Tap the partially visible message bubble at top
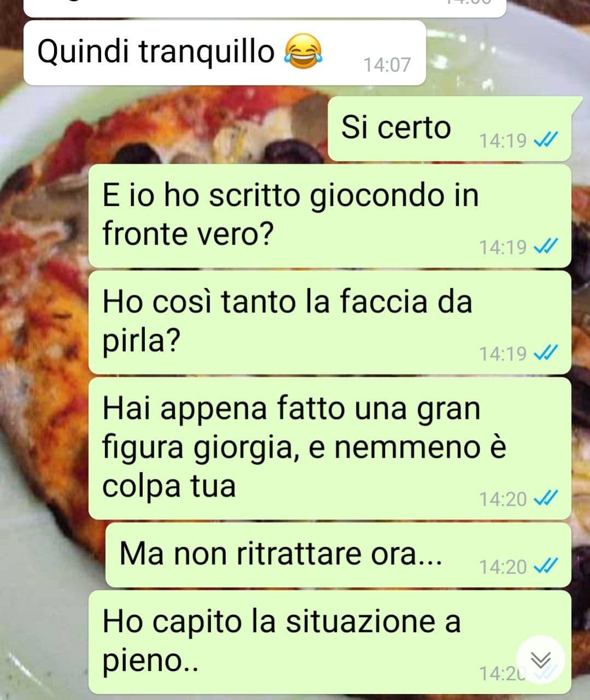This screenshot has height=700, width=590. coord(265,8)
